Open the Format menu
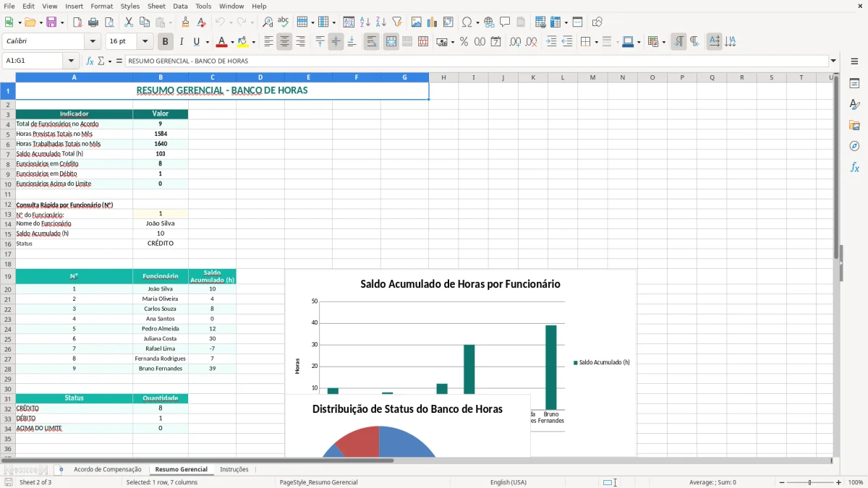 tap(101, 6)
